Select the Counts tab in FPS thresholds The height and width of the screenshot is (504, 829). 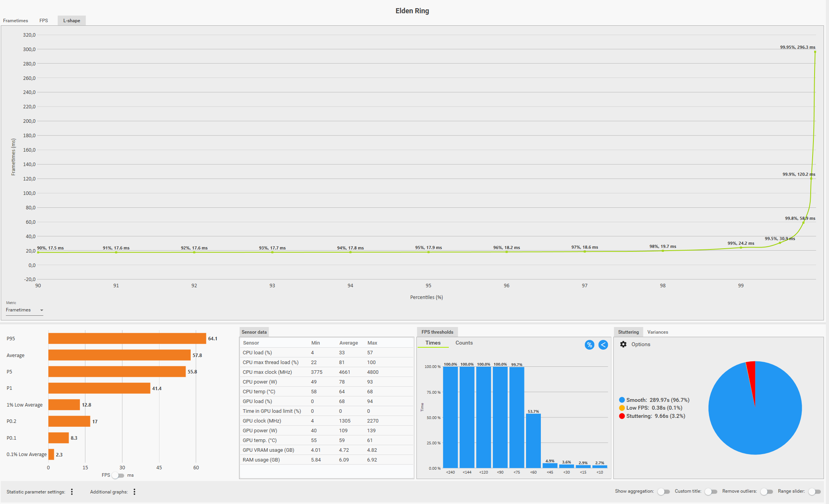464,343
